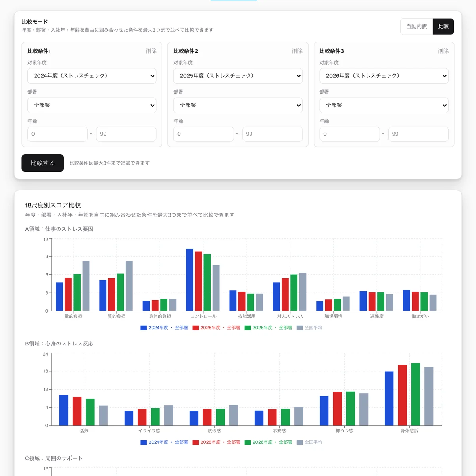Click the 抑うつ感 axis label
476x476 pixels.
[x=344, y=431]
